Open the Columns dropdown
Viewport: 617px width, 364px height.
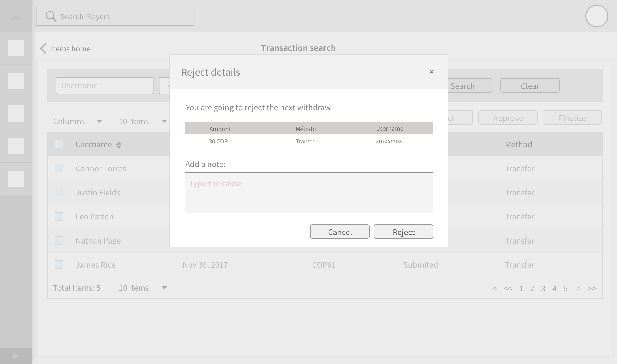[78, 121]
